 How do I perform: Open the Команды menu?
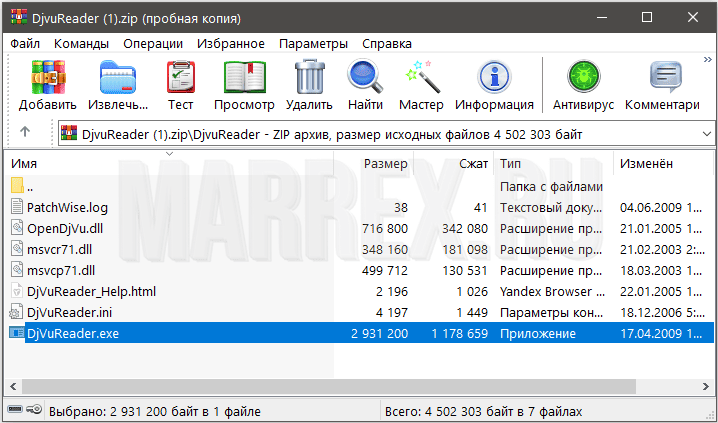pyautogui.click(x=82, y=44)
